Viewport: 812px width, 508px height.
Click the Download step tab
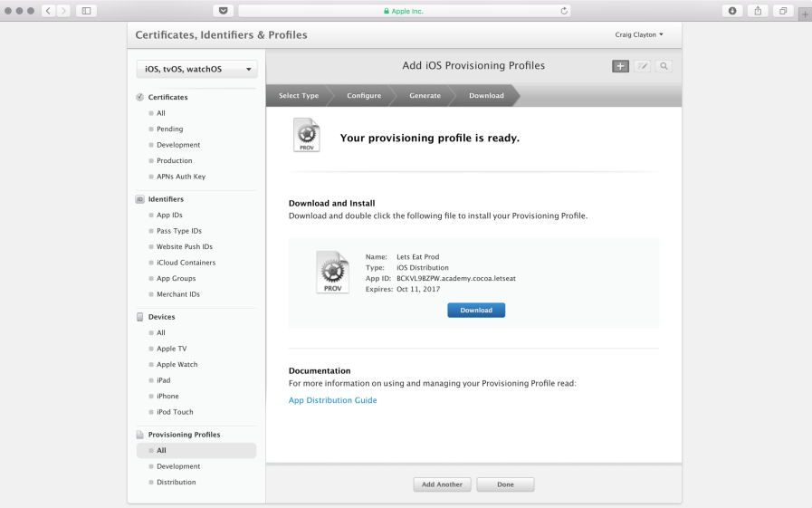[x=486, y=95]
